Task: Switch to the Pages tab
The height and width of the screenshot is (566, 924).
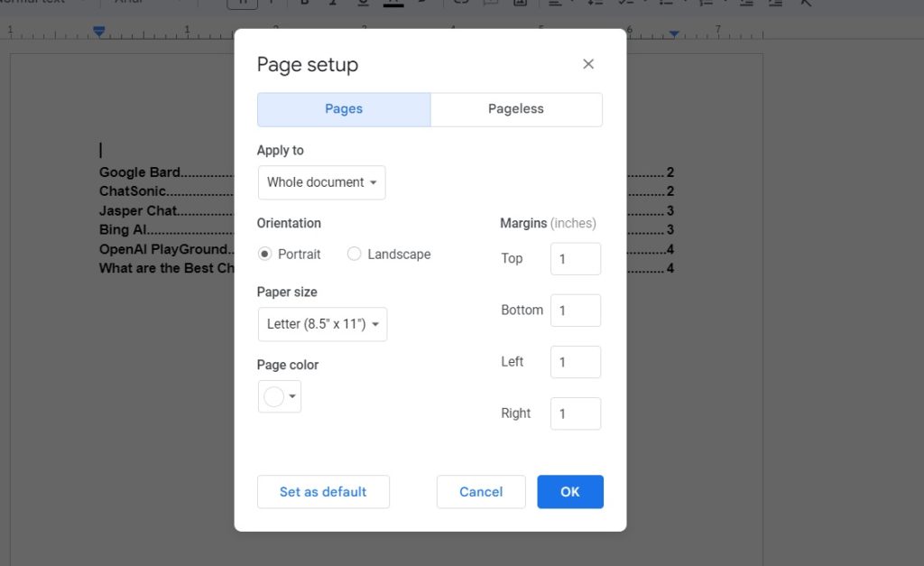Action: (344, 109)
